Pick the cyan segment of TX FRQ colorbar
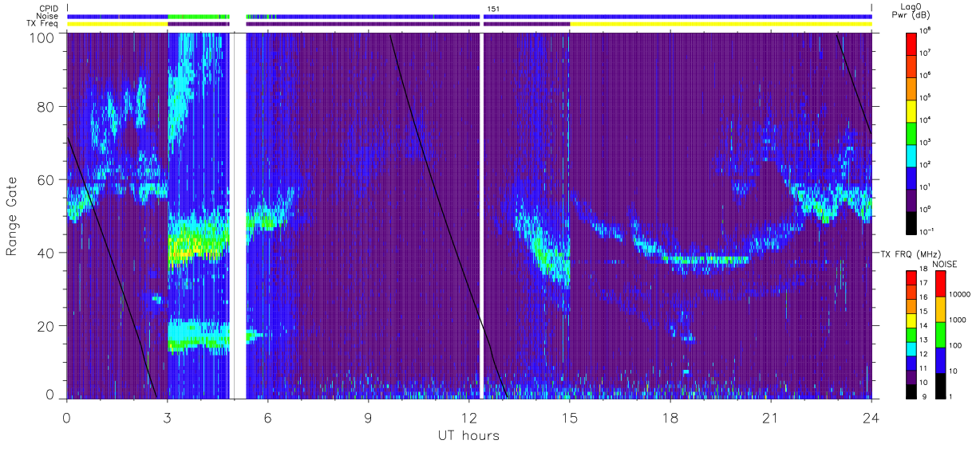 [x=912, y=348]
